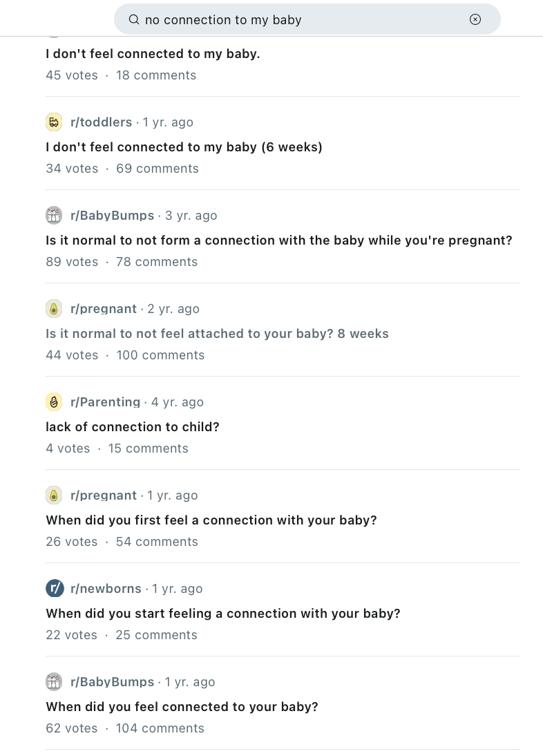Open the post about connection while pregnant

pos(279,240)
